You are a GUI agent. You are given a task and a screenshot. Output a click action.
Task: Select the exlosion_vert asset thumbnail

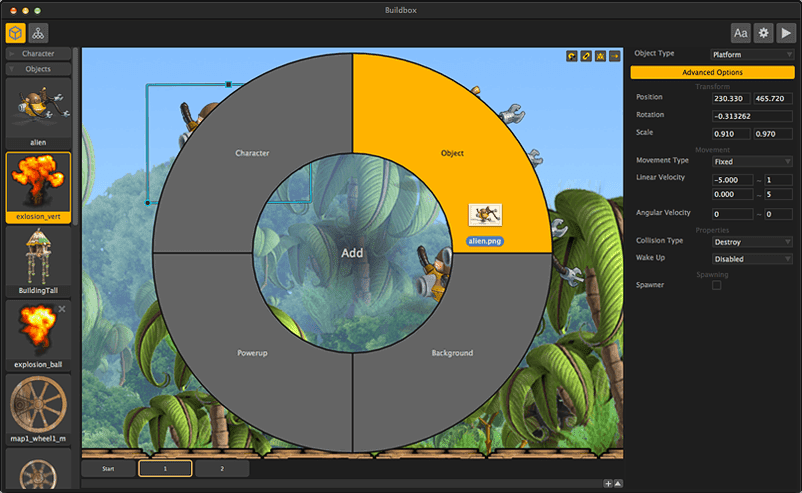pos(38,187)
